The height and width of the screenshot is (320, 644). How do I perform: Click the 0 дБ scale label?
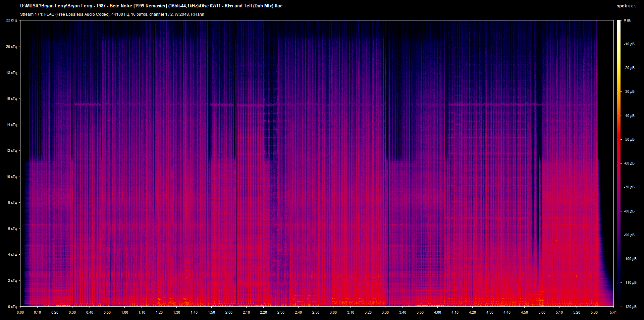(627, 20)
